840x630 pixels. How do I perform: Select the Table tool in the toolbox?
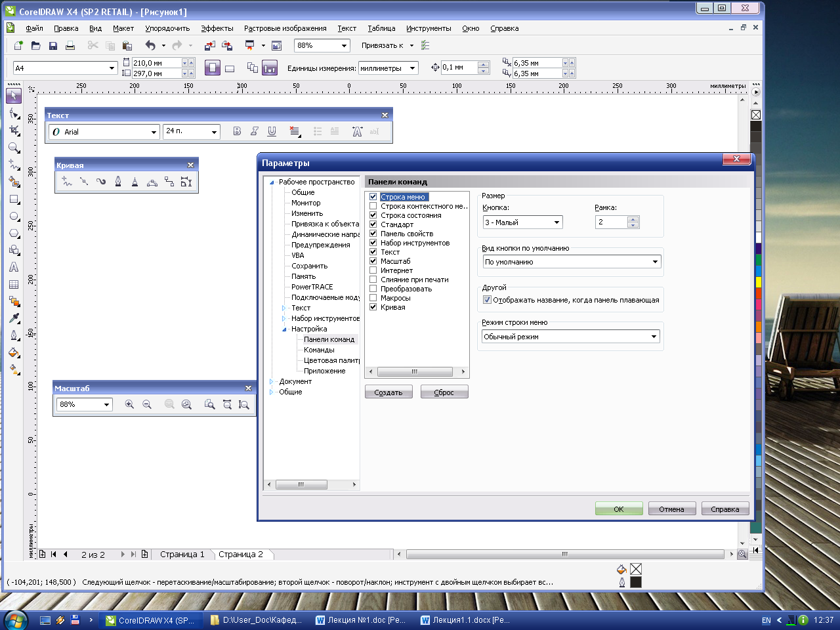point(14,284)
